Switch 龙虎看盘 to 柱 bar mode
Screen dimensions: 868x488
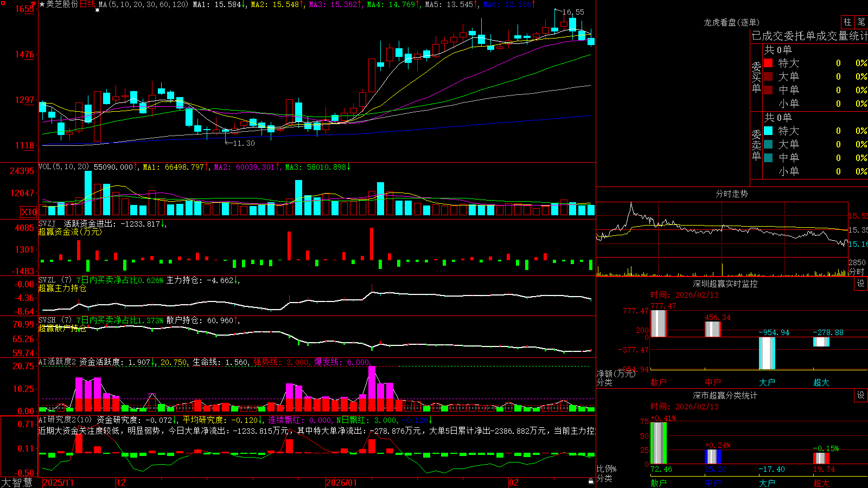[x=847, y=22]
